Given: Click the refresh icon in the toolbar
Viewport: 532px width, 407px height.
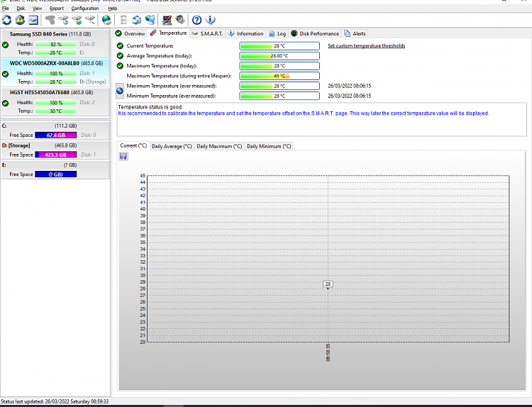Looking at the screenshot, I should click(x=7, y=20).
